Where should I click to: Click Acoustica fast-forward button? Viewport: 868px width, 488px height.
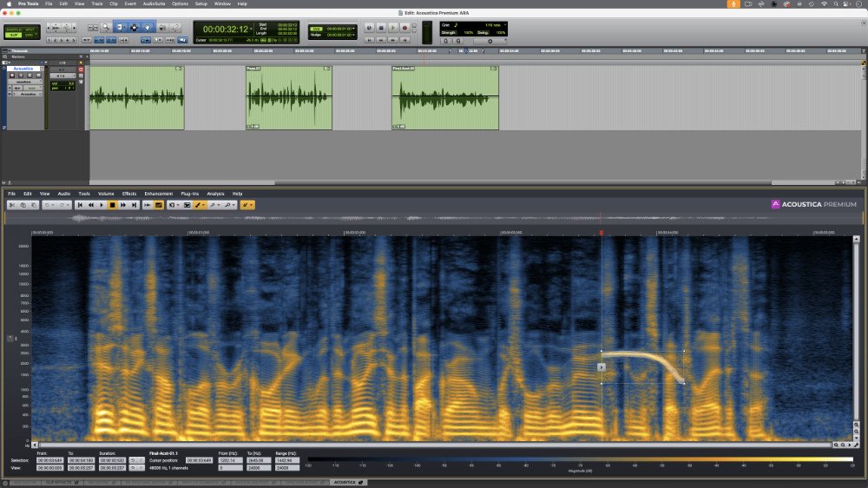coord(123,205)
